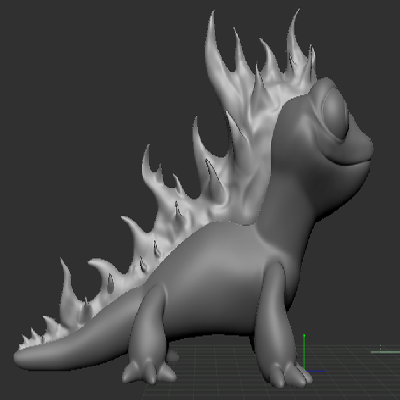
Task: Select the right front leg's upper section
Action: (x=272, y=293)
